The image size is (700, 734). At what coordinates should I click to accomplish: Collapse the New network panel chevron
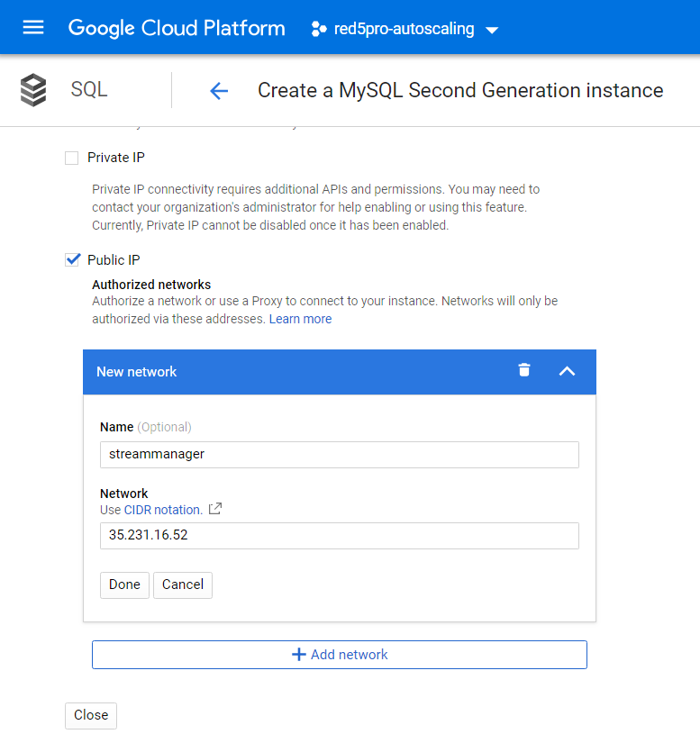click(x=567, y=371)
